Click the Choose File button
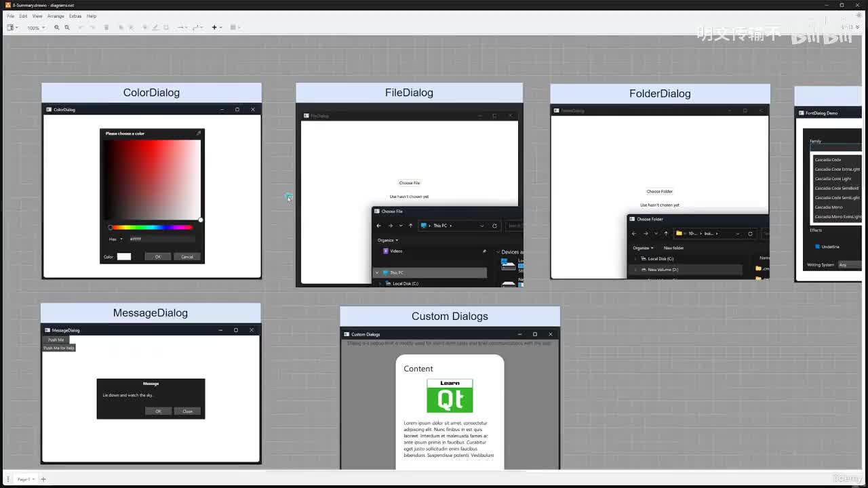Image resolution: width=868 pixels, height=488 pixels. 410,183
